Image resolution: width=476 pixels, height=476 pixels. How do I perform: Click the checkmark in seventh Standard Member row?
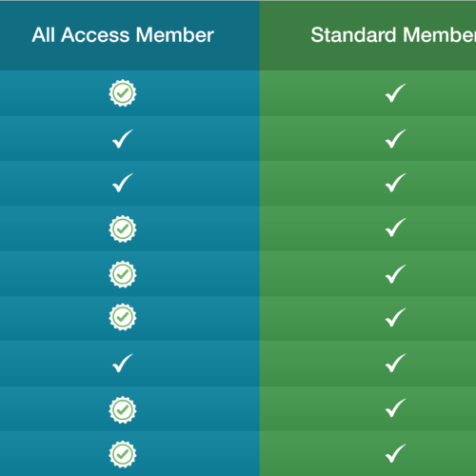(395, 363)
